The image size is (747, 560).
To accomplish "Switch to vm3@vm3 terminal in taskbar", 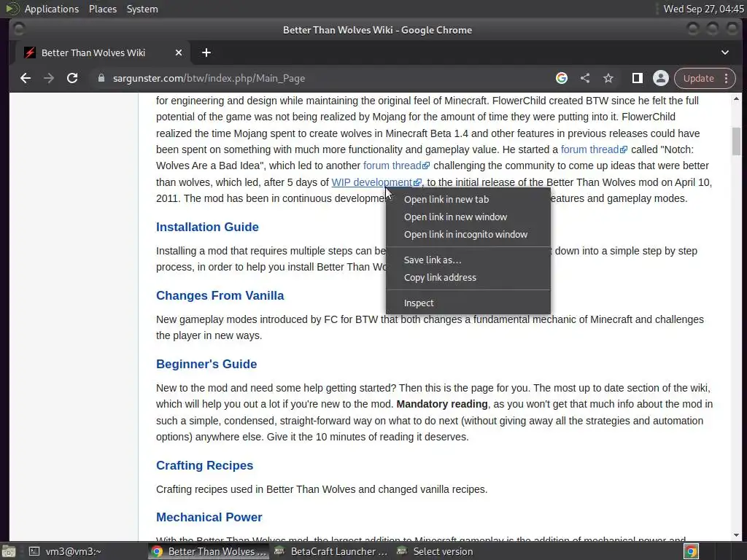I will [65, 551].
